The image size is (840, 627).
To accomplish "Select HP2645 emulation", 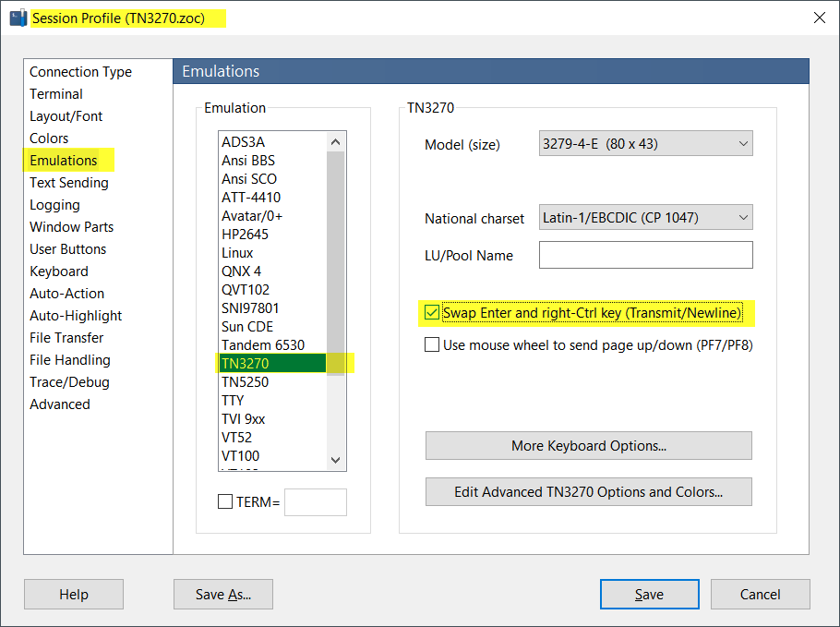I will point(272,235).
